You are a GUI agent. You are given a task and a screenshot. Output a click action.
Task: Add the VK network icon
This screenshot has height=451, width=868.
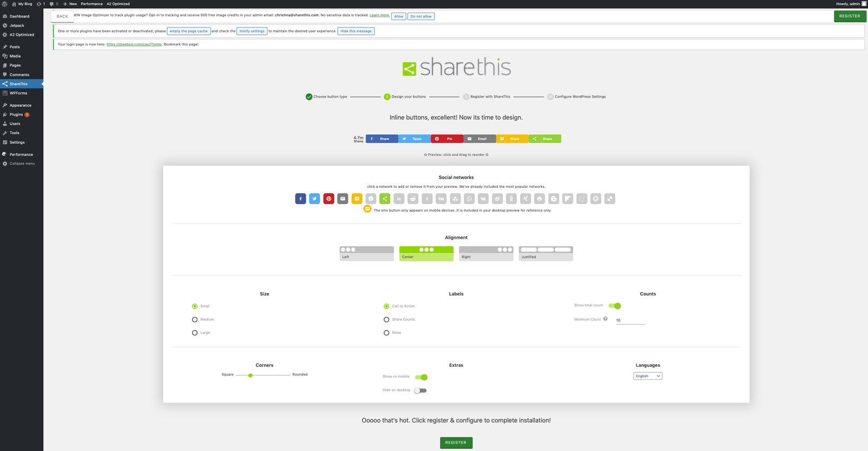point(483,199)
